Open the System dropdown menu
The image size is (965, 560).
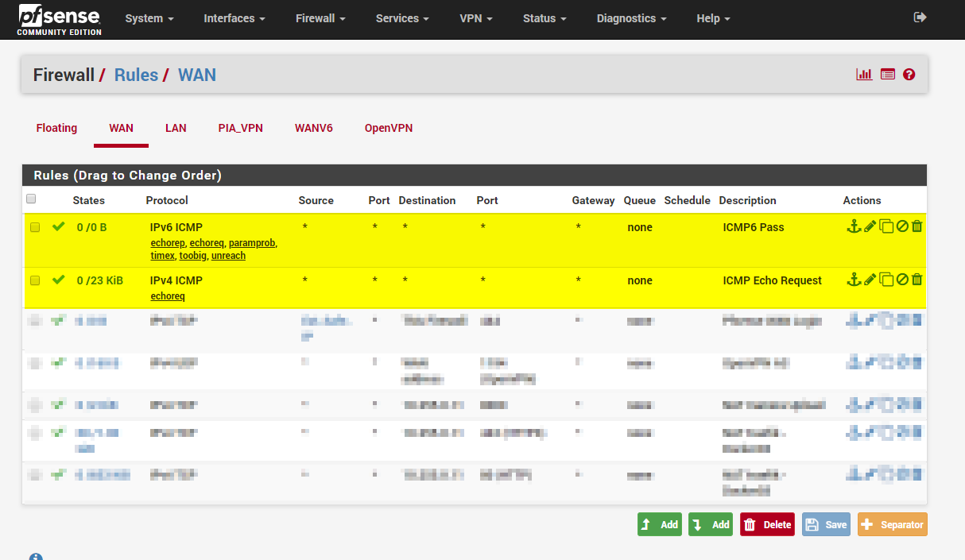click(149, 18)
